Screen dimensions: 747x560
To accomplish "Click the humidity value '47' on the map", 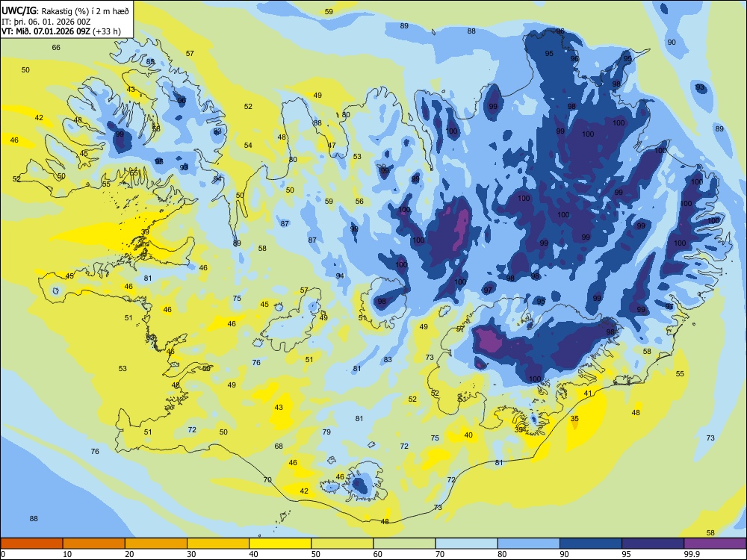I will pos(332,146).
